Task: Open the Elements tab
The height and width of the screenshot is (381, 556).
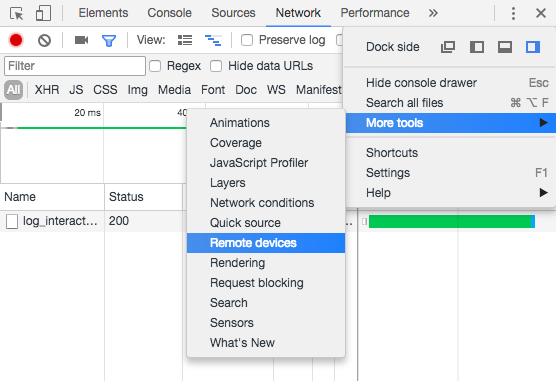Action: (103, 13)
